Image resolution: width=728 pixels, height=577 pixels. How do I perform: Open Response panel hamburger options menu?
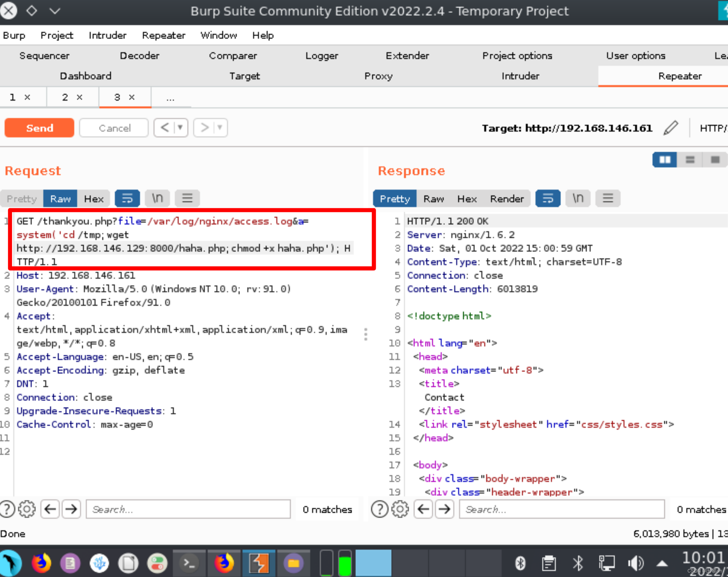coord(607,199)
